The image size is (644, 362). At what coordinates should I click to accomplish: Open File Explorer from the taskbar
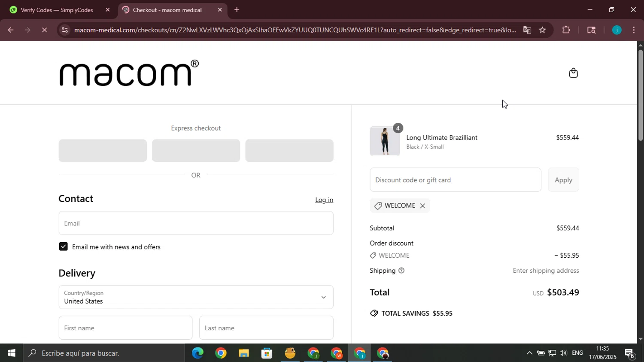click(244, 353)
